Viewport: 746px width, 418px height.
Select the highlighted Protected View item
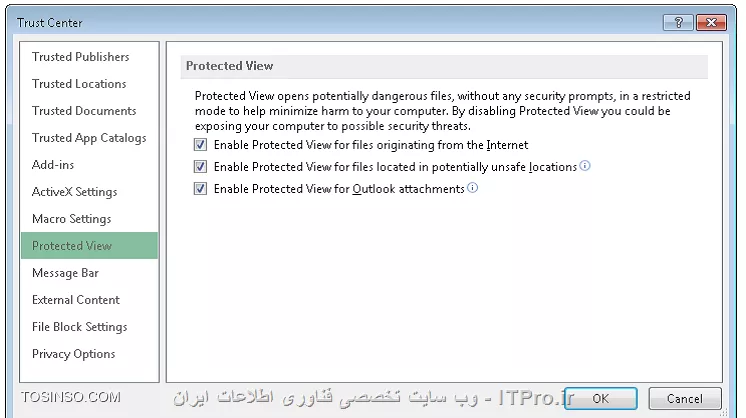point(89,245)
